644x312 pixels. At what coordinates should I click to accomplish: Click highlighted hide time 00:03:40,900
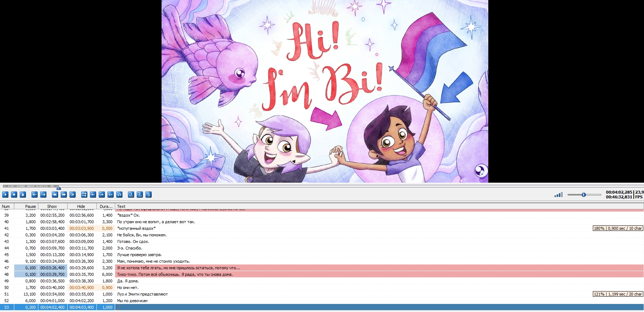point(82,288)
